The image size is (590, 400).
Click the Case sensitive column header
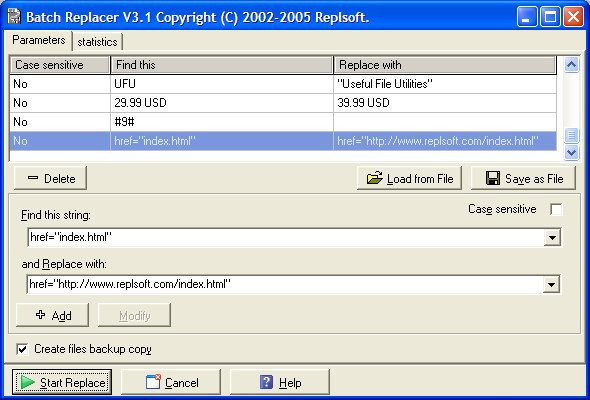click(x=60, y=65)
